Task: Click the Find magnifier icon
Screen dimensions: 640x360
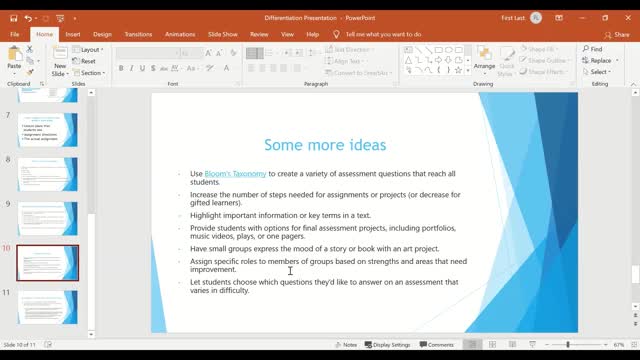Action: coord(586,49)
